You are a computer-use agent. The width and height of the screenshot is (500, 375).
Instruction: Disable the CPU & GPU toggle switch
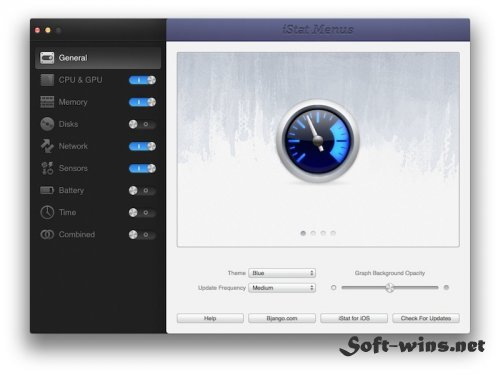coord(142,80)
